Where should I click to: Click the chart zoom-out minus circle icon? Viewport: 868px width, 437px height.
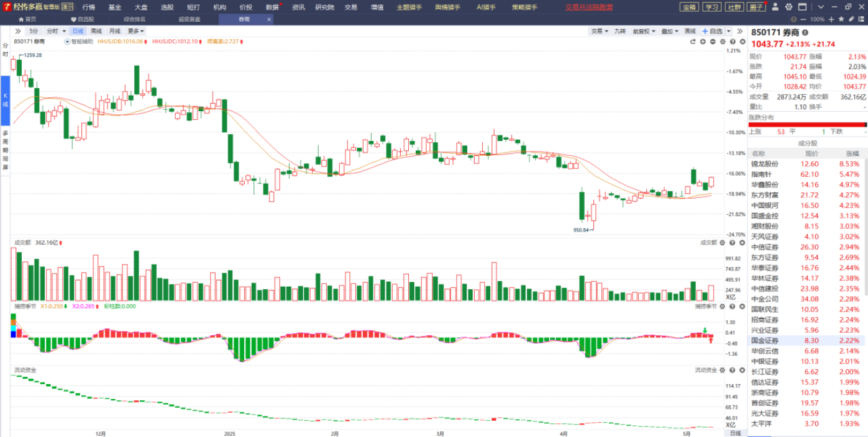point(713,42)
